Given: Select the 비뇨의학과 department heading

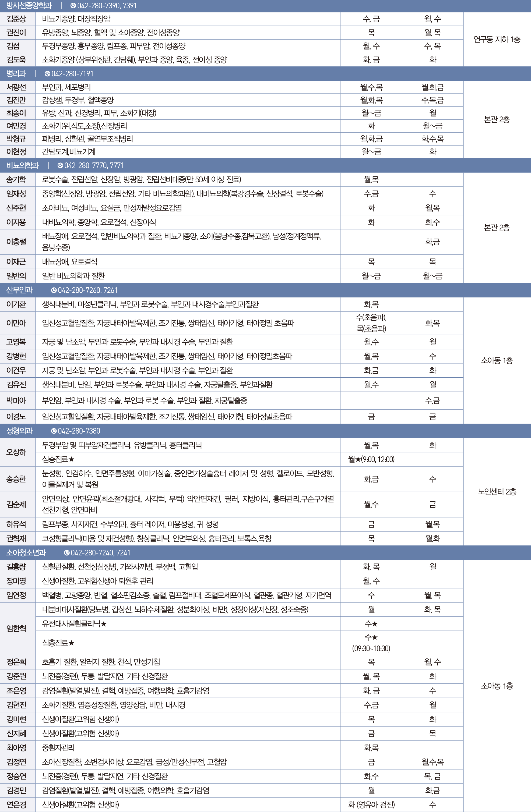Looking at the screenshot, I should 23,165.
